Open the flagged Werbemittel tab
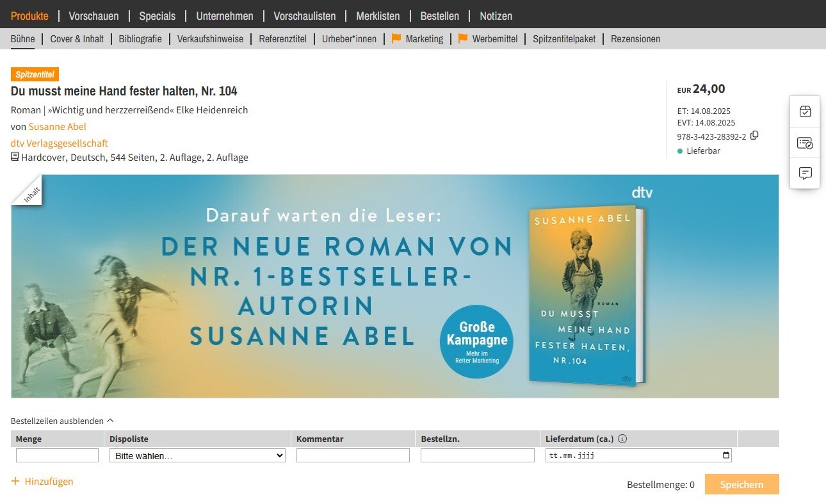 point(488,39)
